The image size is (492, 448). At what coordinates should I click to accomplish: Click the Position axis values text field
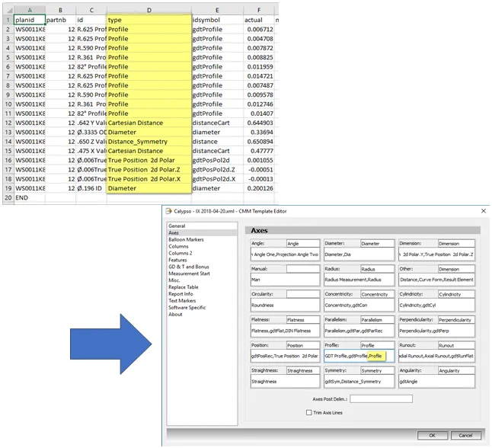[285, 356]
